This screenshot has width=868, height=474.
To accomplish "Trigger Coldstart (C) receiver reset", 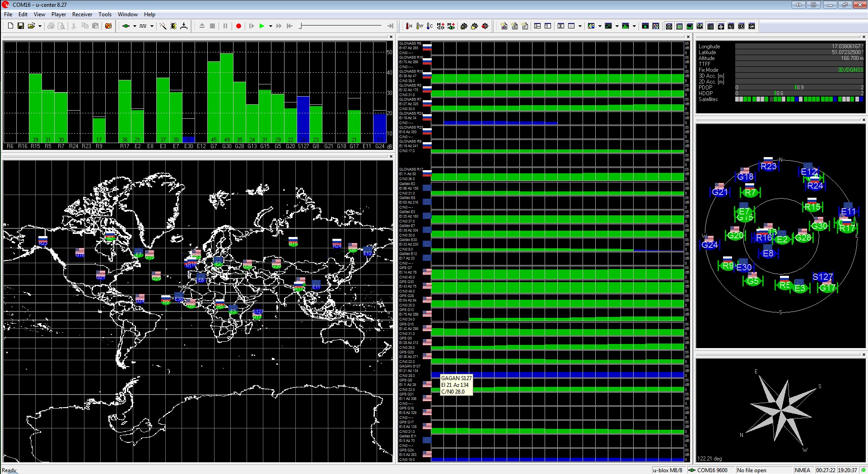I will [x=429, y=26].
